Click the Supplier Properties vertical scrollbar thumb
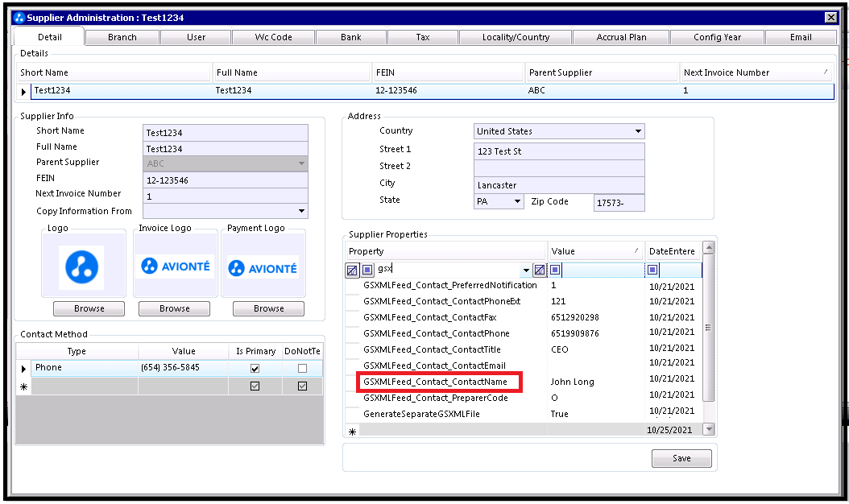This screenshot has height=504, width=849. (708, 328)
